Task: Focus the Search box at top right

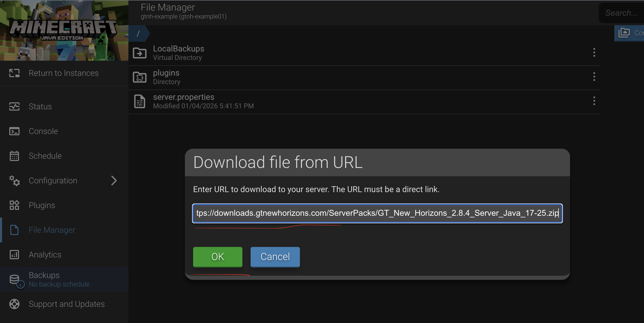Action: (621, 13)
